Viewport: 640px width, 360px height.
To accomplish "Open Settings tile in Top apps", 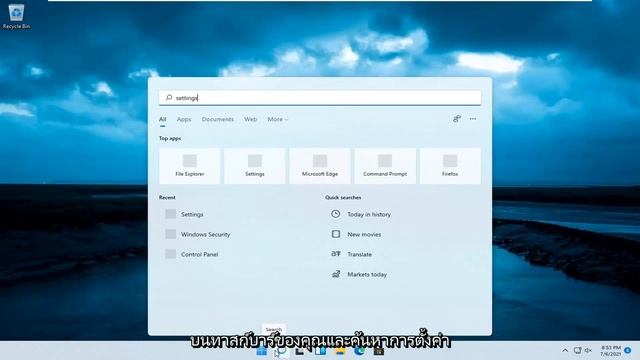I will 255,166.
